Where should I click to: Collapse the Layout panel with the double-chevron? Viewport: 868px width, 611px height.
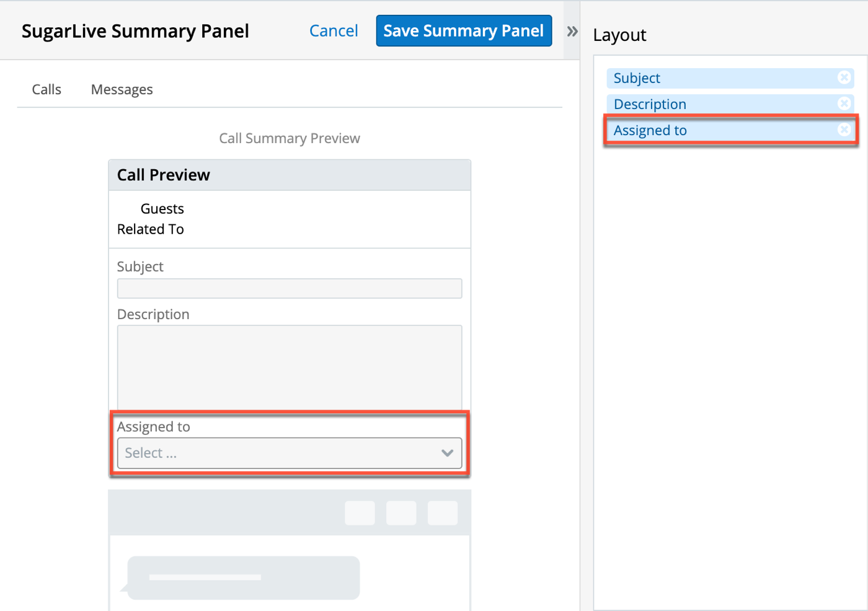click(572, 32)
